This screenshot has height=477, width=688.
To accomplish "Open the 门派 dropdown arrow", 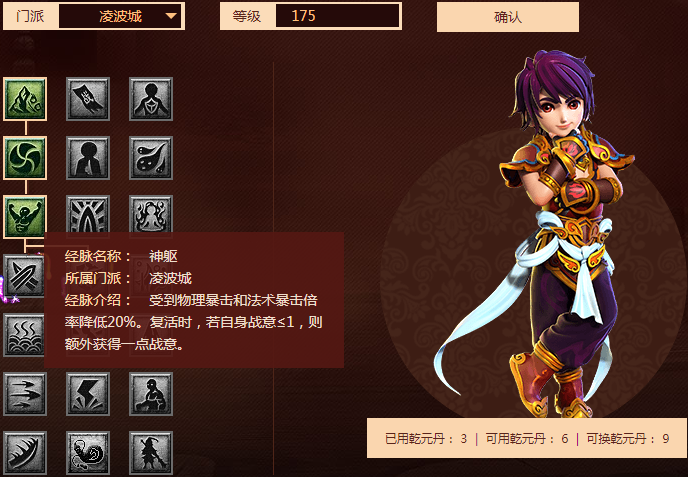I will tap(171, 16).
